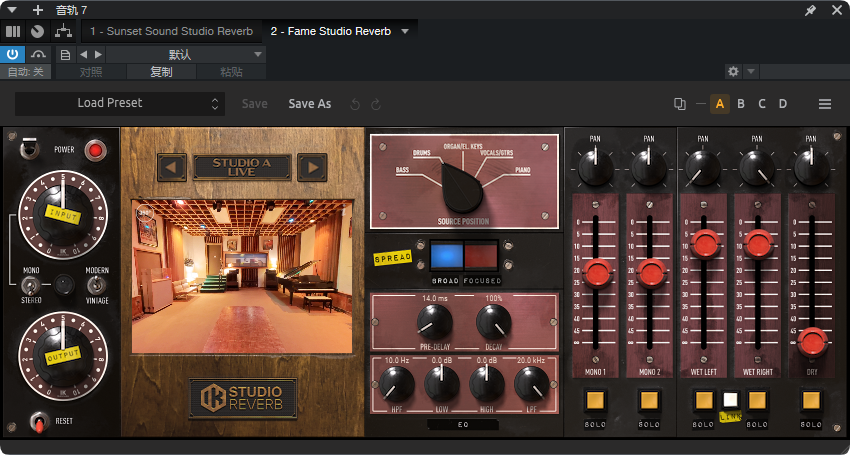Select preset slot A
This screenshot has height=455, width=850.
[720, 104]
